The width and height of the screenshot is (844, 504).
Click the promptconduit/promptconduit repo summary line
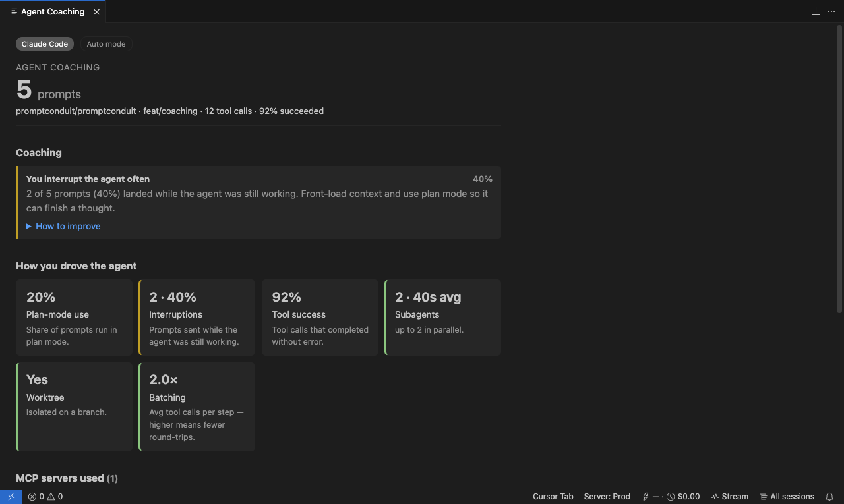click(169, 111)
